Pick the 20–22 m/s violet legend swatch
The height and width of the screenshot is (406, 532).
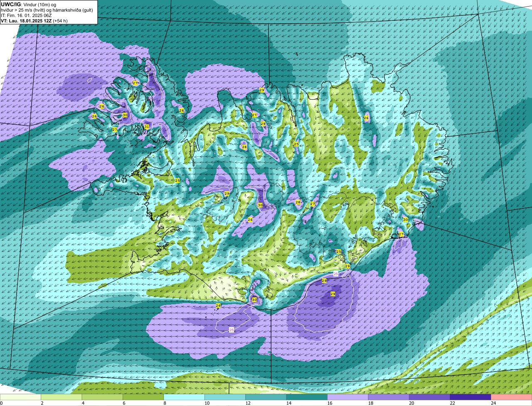(x=430, y=397)
